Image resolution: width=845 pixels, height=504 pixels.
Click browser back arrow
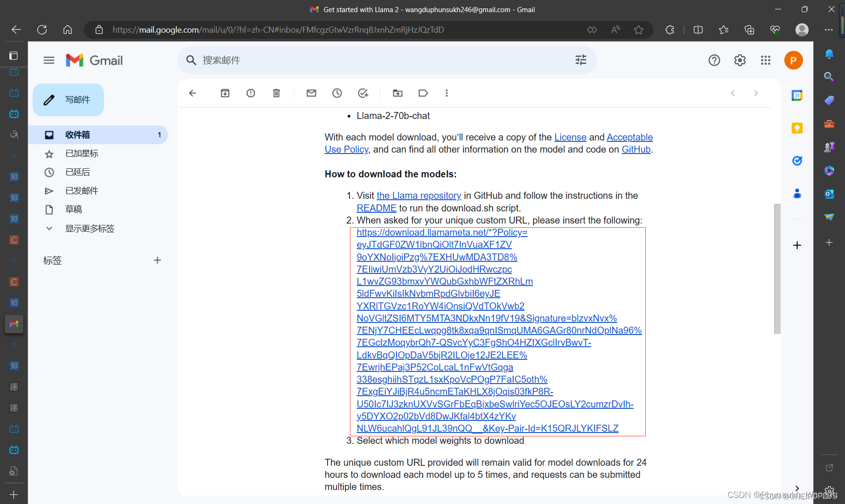[x=16, y=30]
